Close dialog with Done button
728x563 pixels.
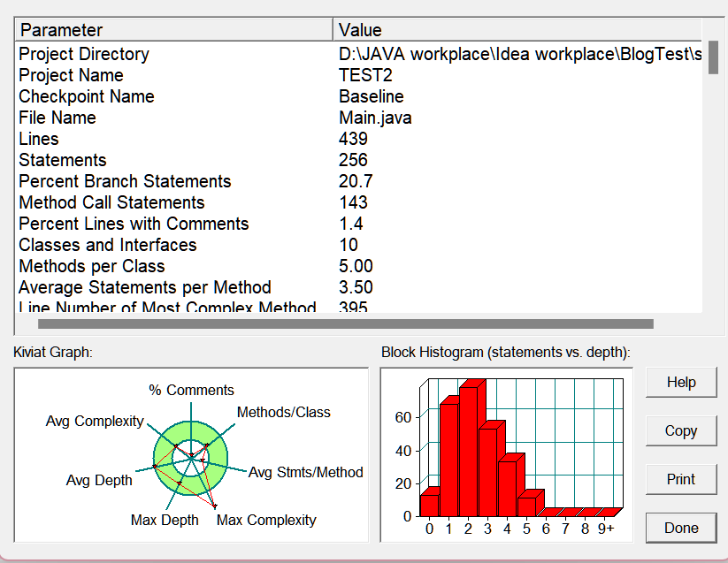[x=681, y=528]
